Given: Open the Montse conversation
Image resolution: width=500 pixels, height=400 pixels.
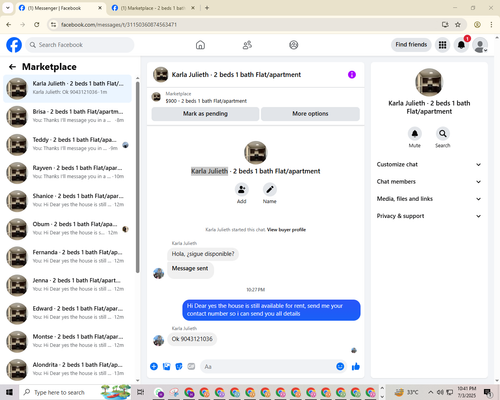Looking at the screenshot, I should (x=68, y=342).
